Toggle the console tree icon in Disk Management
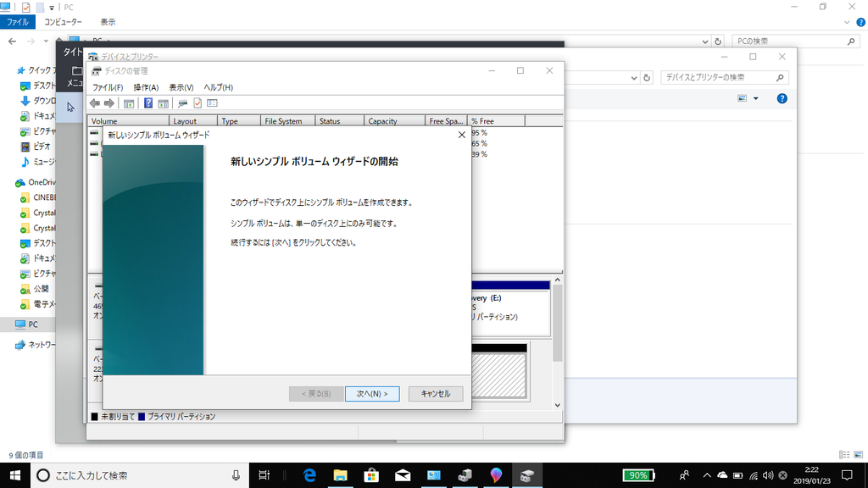 129,103
